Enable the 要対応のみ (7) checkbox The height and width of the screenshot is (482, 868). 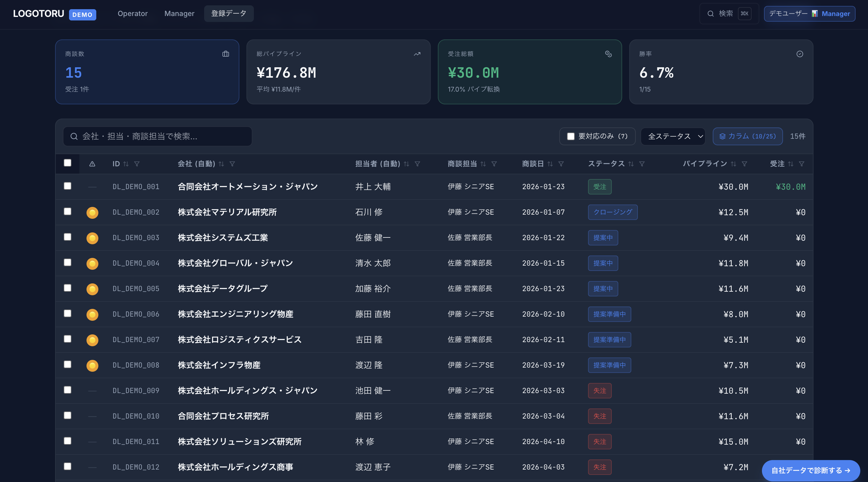pos(571,136)
